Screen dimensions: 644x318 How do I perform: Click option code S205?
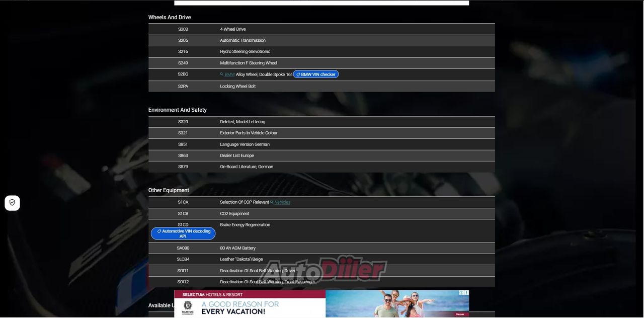pyautogui.click(x=183, y=40)
